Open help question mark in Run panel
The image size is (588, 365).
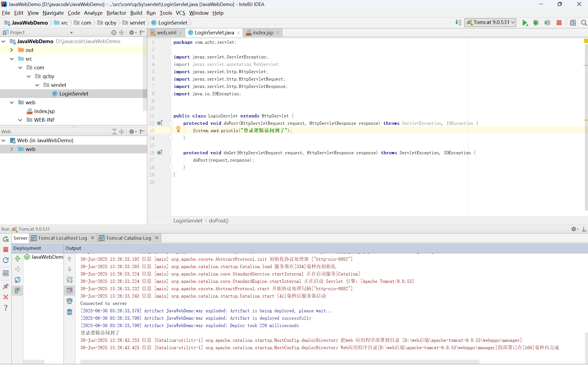point(6,308)
